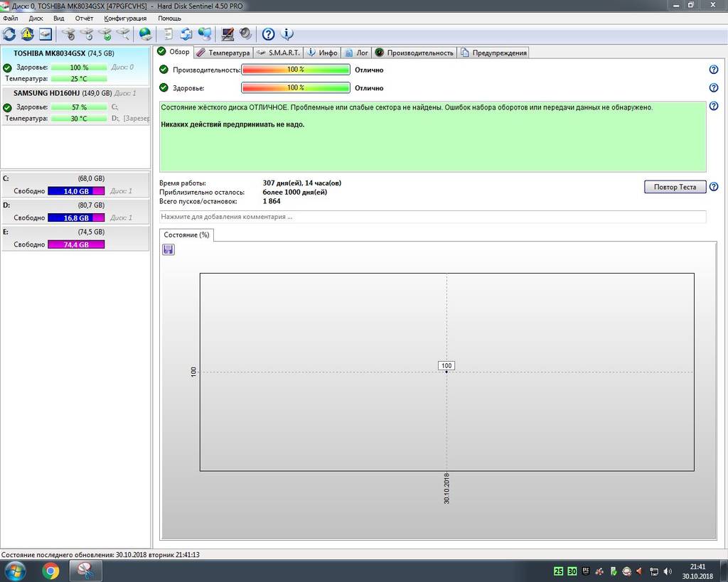
Task: Switch to the S.M.A.R.T. tab
Action: pos(278,53)
